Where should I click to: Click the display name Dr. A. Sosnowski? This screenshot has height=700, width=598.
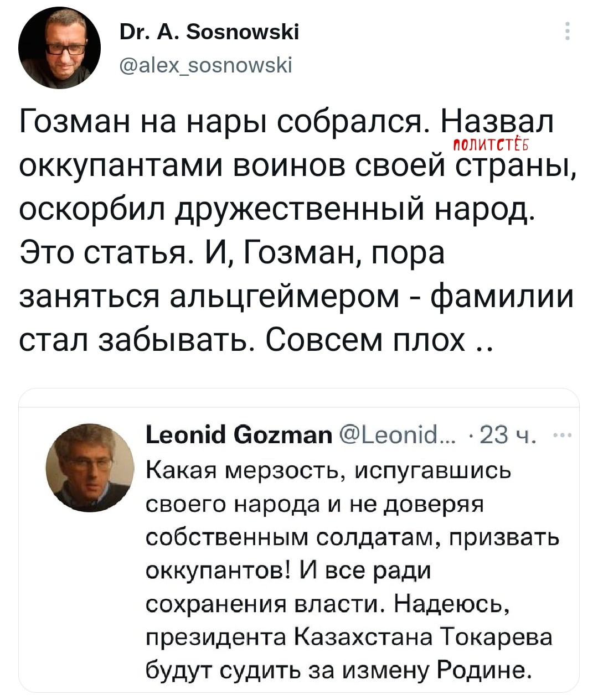(x=209, y=33)
